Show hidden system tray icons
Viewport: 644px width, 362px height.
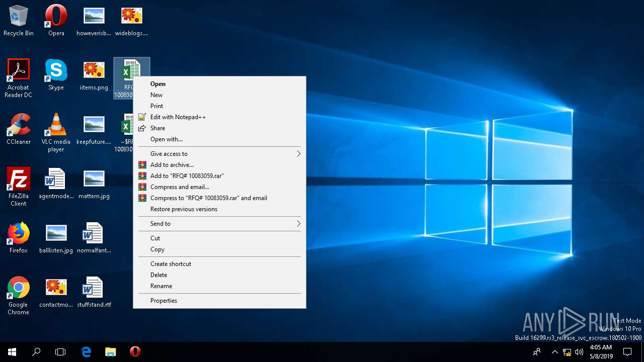coord(555,352)
